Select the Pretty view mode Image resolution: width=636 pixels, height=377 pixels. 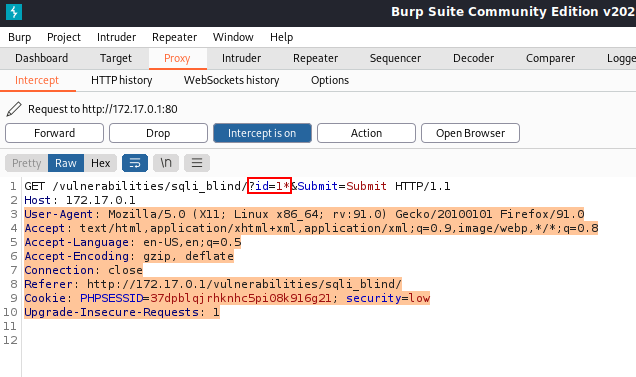point(27,163)
